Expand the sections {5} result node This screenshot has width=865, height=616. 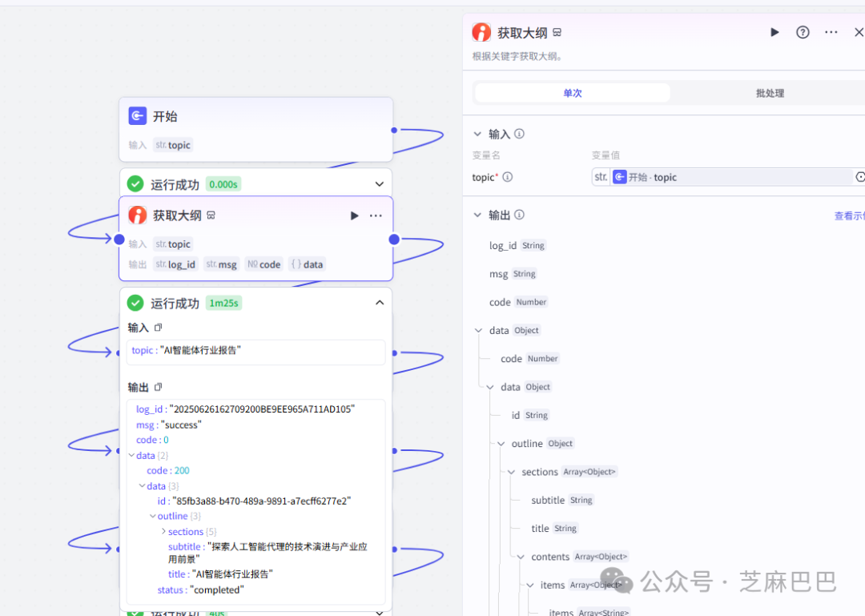(x=163, y=531)
